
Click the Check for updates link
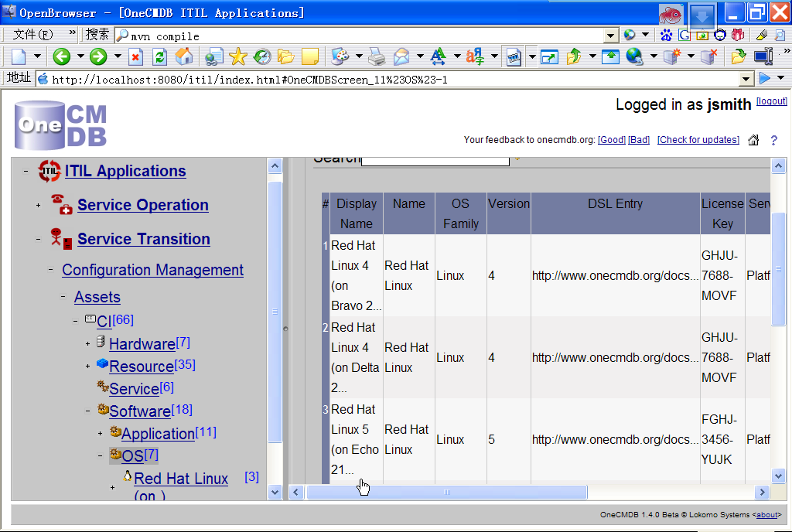click(x=698, y=140)
